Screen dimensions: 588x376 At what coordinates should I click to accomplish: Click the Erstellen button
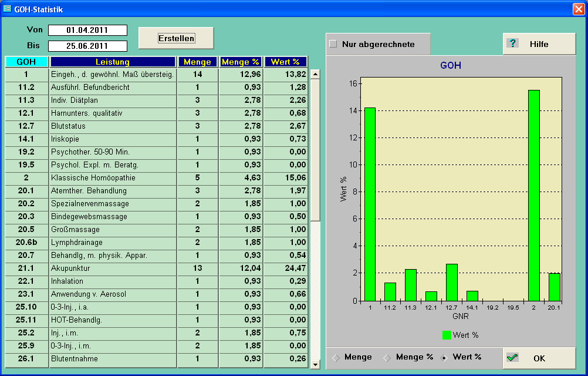[175, 37]
